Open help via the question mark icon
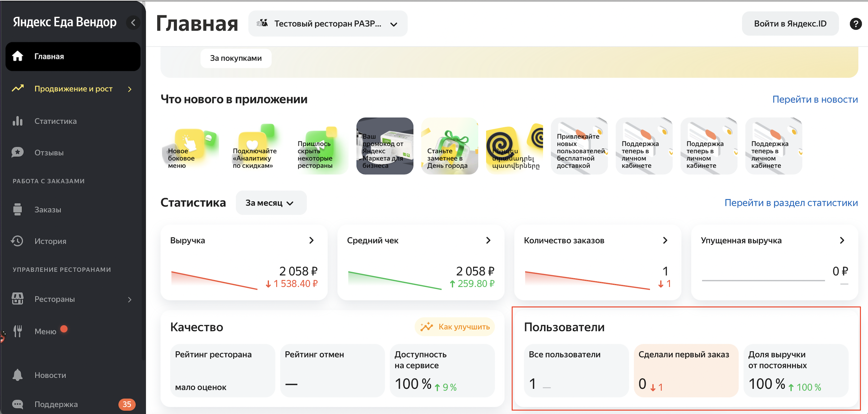868x414 pixels. (856, 24)
